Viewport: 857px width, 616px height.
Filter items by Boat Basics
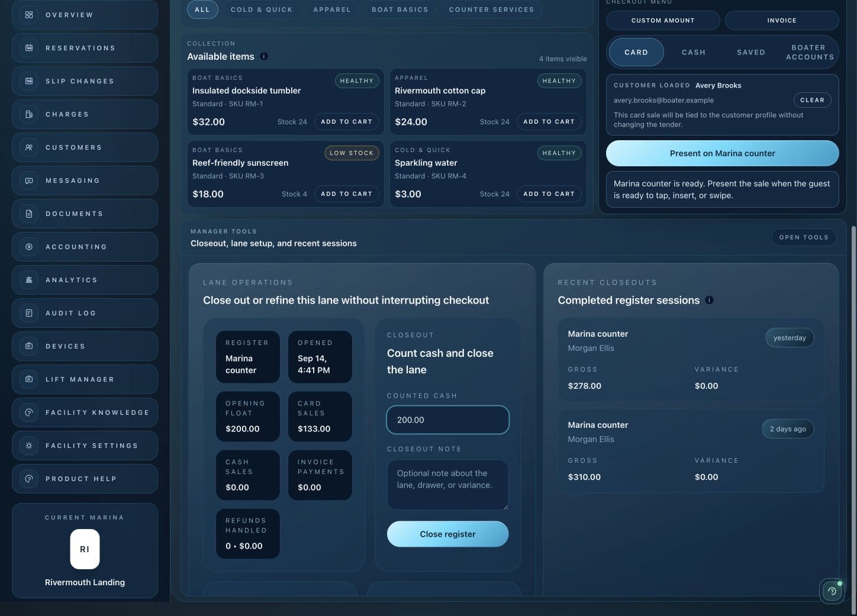pos(399,9)
